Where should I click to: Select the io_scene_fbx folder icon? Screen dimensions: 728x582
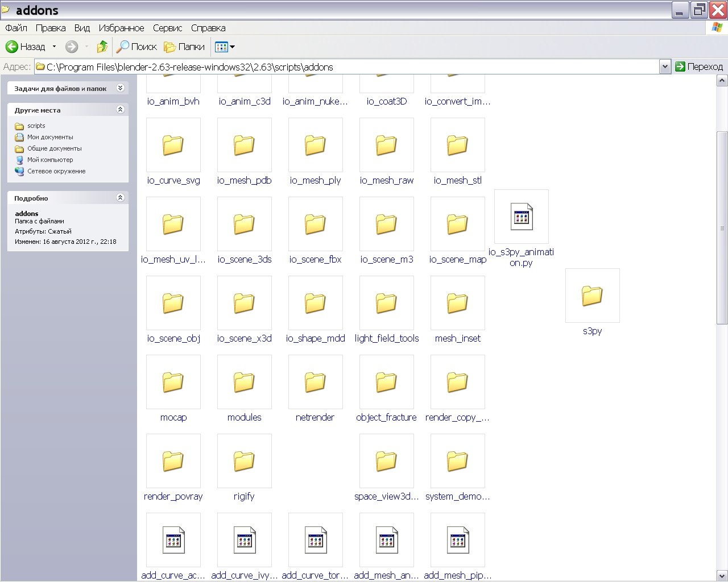(315, 224)
